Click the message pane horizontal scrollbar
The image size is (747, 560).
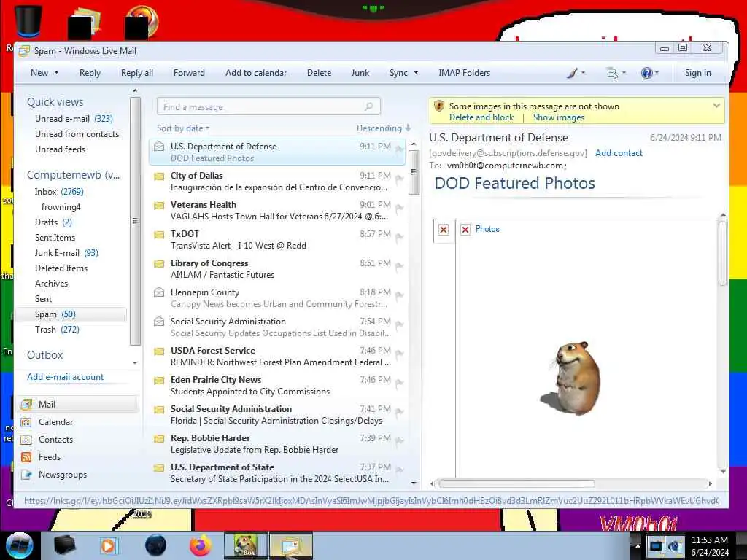tap(516, 484)
